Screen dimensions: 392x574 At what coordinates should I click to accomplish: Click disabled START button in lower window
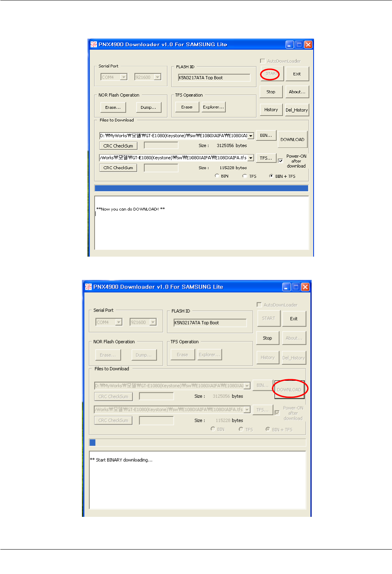[x=268, y=318]
